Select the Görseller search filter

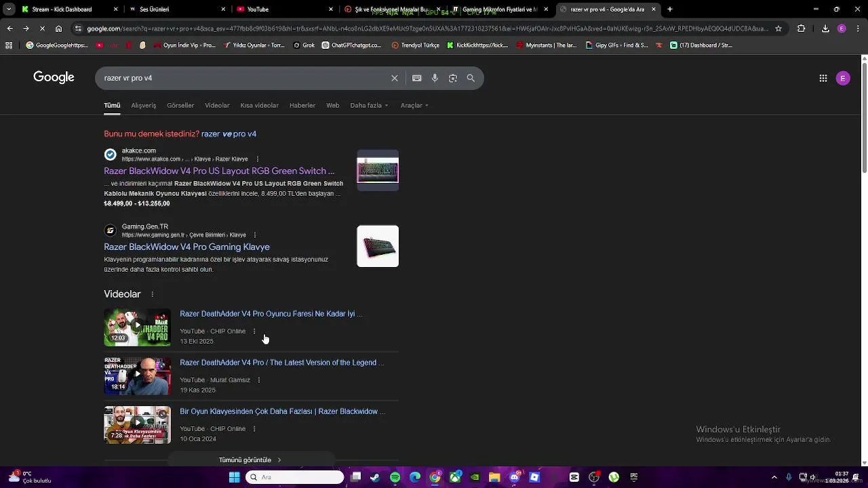[180, 106]
